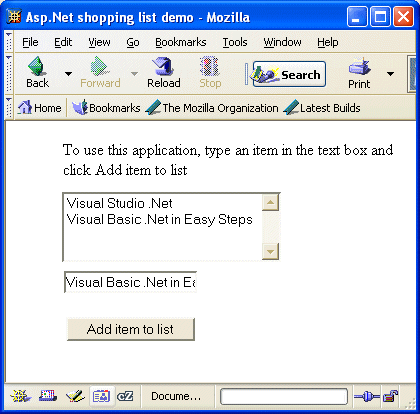Open the Navigator icon in status bar
The width and height of the screenshot is (420, 414).
[x=20, y=396]
